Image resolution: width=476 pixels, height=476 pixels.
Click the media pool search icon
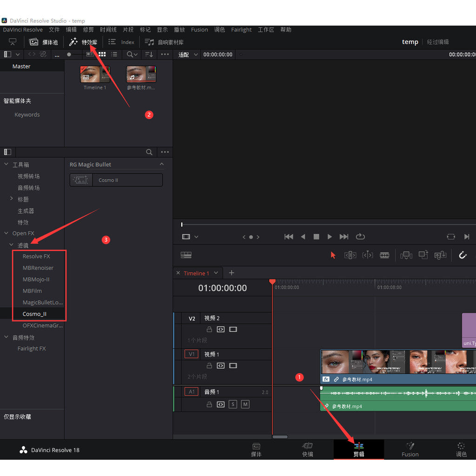pyautogui.click(x=130, y=54)
